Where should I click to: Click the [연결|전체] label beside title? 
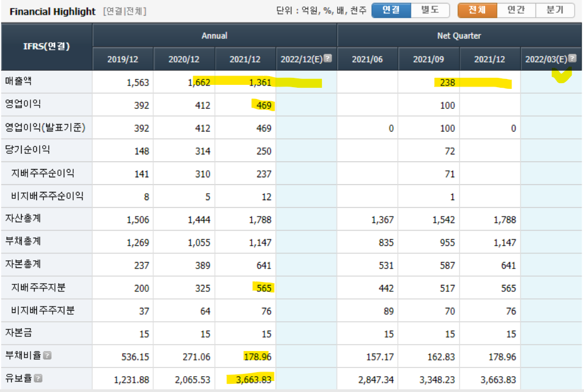[x=125, y=12]
